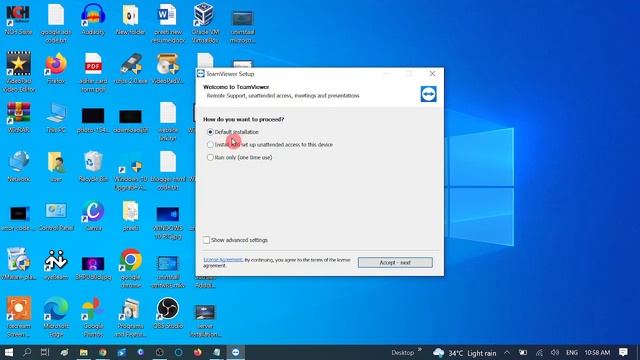Open Programs and Features shortcut
This screenshot has width=640, height=360.
pyautogui.click(x=131, y=316)
